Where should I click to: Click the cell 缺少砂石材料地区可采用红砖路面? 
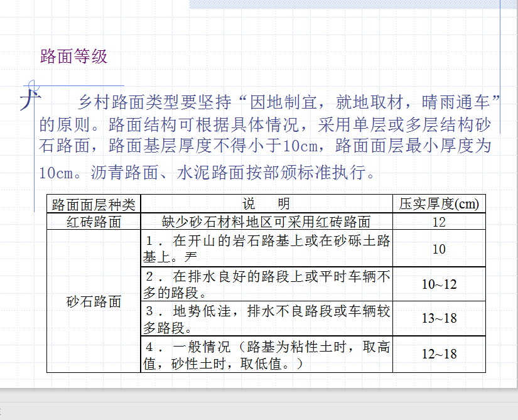pyautogui.click(x=267, y=222)
